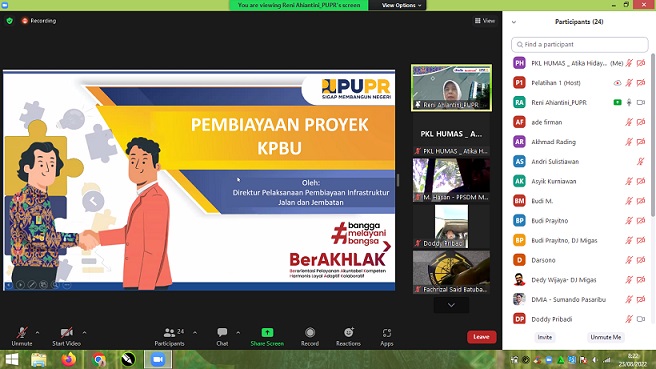
Task: Click the green Share Screen icon
Action: pyautogui.click(x=267, y=333)
